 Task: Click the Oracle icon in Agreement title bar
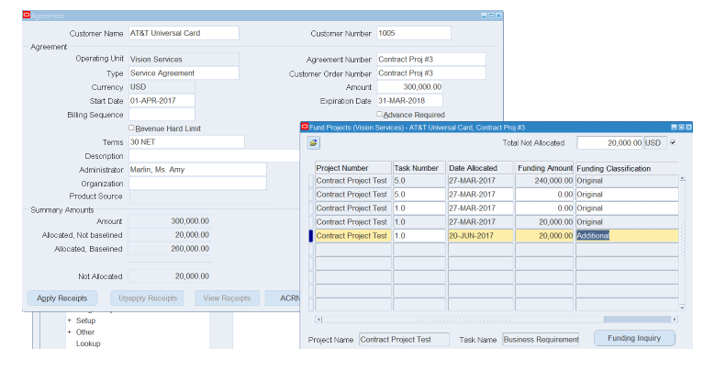tap(26, 15)
